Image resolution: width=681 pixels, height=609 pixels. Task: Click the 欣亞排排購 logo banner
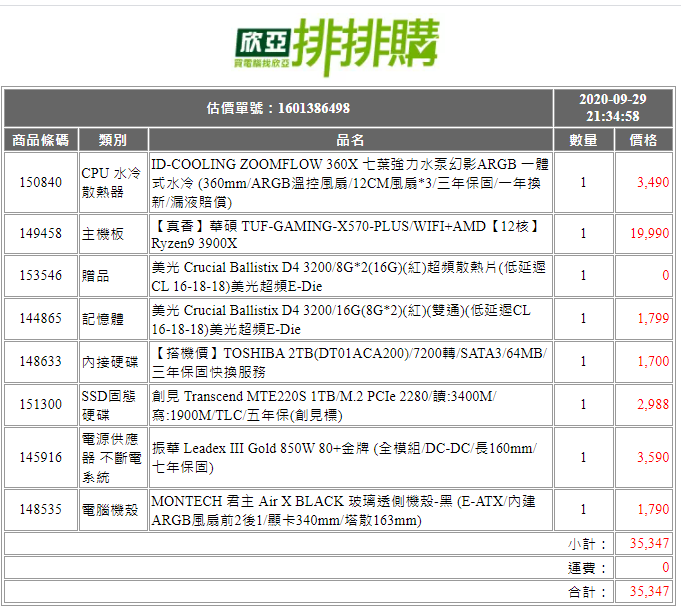(337, 46)
